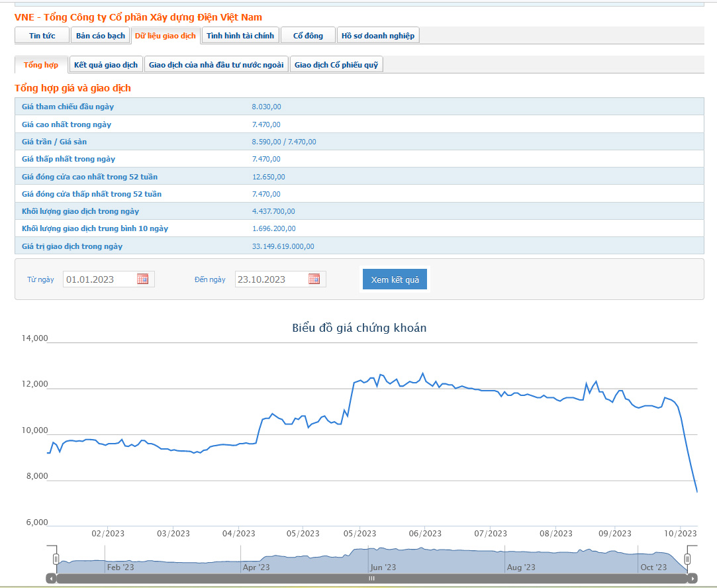Click the left range handle of chart navigator
This screenshot has height=588, width=717.
tap(56, 560)
